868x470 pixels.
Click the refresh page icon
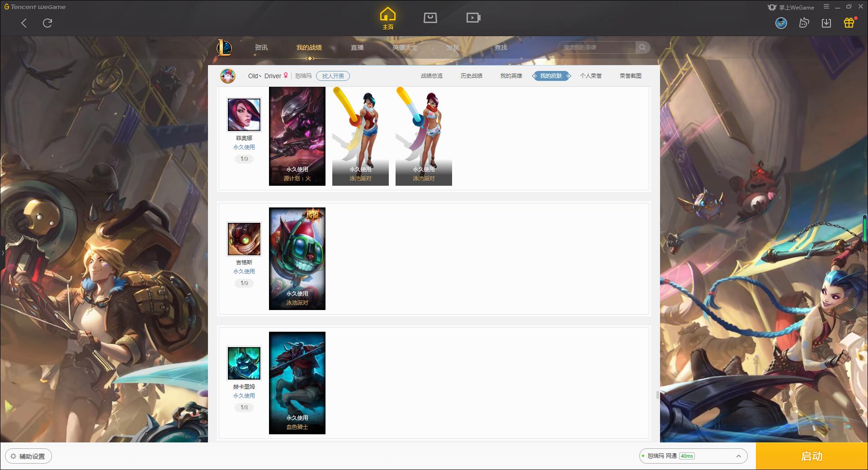click(47, 23)
